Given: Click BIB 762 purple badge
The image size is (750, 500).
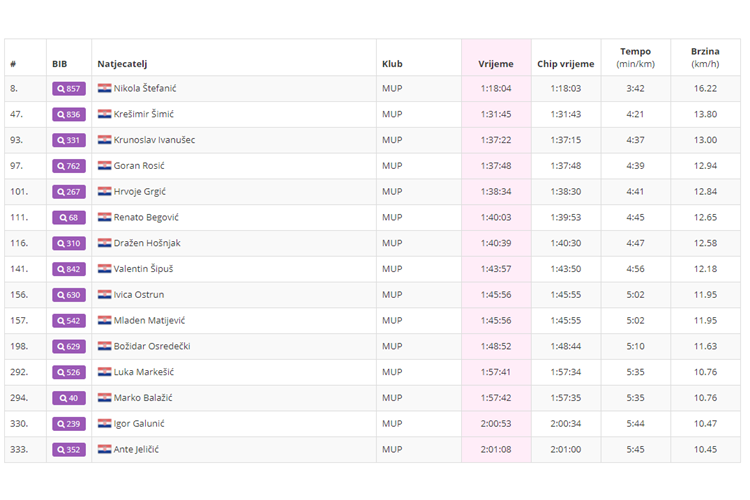Looking at the screenshot, I should 69,166.
